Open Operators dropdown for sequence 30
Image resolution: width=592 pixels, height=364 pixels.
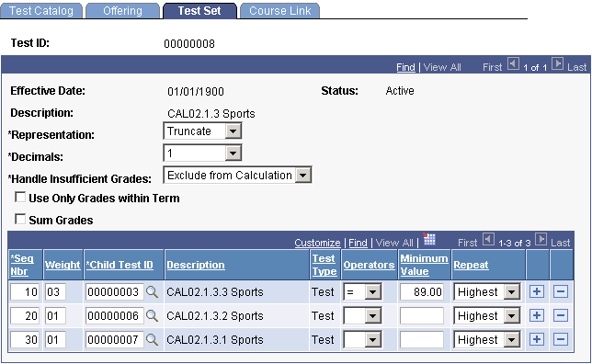(362, 339)
